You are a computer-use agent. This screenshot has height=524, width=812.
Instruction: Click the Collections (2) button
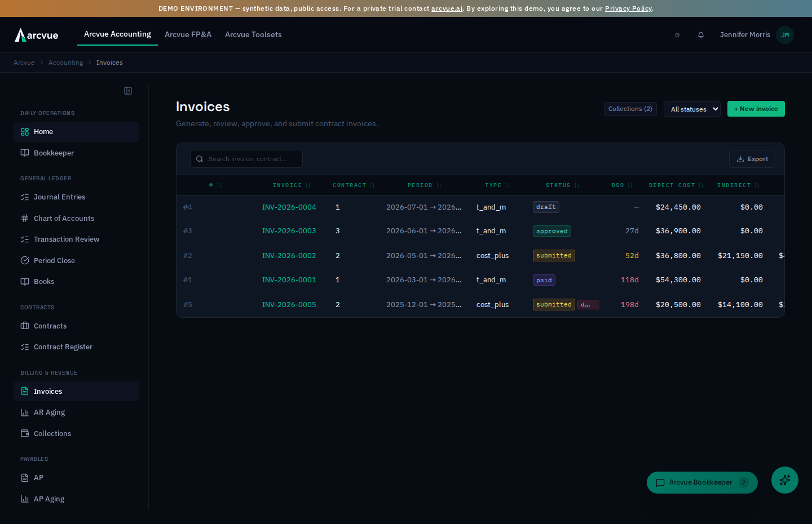pyautogui.click(x=630, y=109)
